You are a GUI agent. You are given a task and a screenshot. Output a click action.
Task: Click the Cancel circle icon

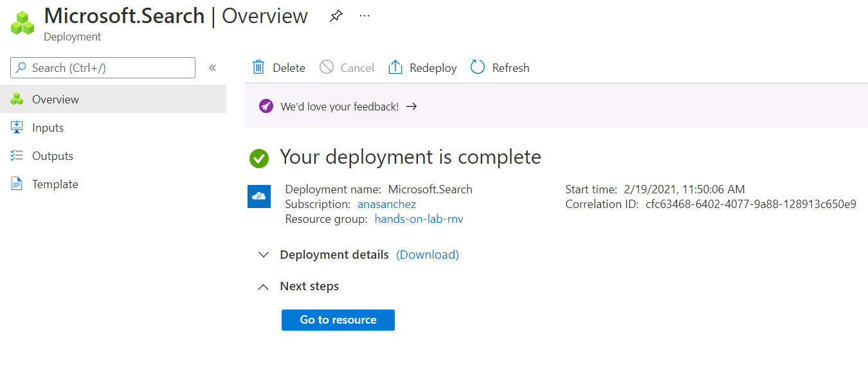coord(327,67)
